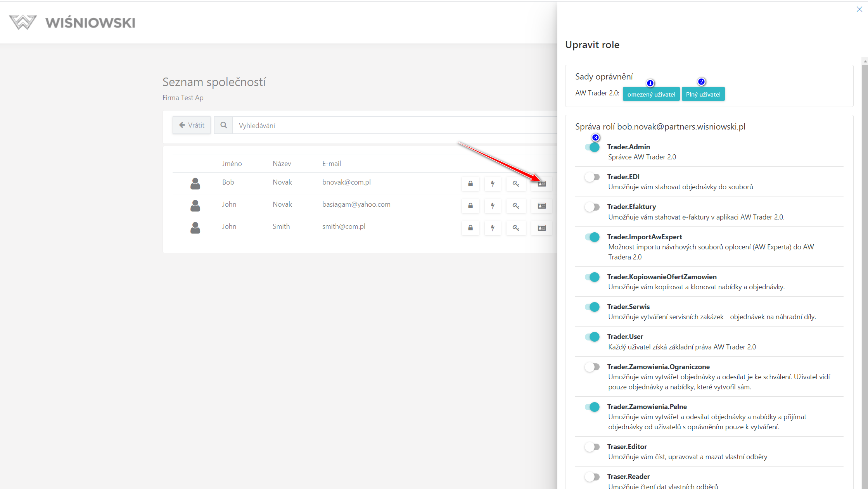Enable Trader.Zamowienia.Ograniczone toggle

coord(592,367)
